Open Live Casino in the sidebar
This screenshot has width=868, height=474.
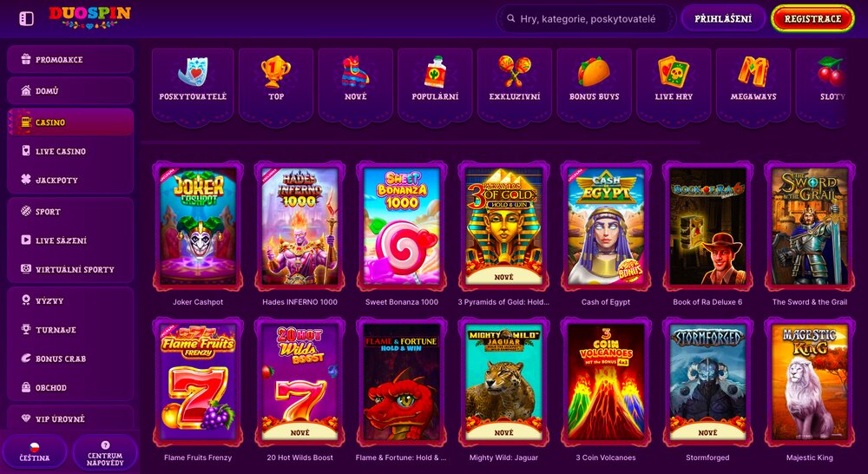coord(70,150)
